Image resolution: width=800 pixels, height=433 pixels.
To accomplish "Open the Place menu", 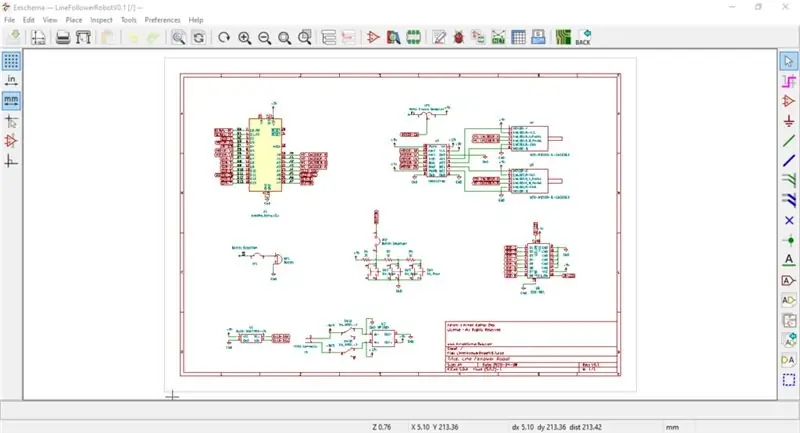I will 73,20.
